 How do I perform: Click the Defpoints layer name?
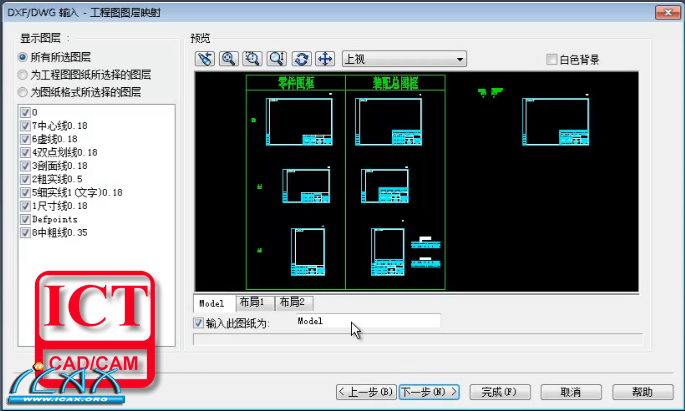[x=55, y=219]
